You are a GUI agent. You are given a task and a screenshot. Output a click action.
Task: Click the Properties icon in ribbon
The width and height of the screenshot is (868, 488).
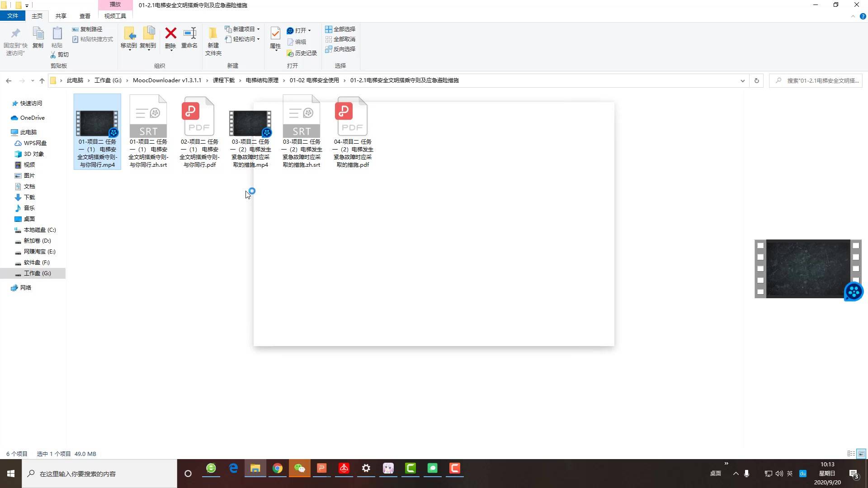[275, 33]
